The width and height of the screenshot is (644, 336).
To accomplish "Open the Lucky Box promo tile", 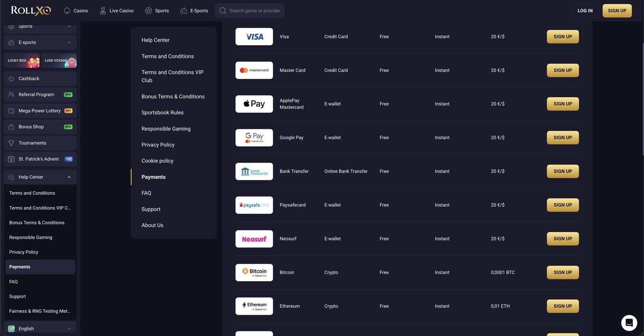I will [22, 60].
